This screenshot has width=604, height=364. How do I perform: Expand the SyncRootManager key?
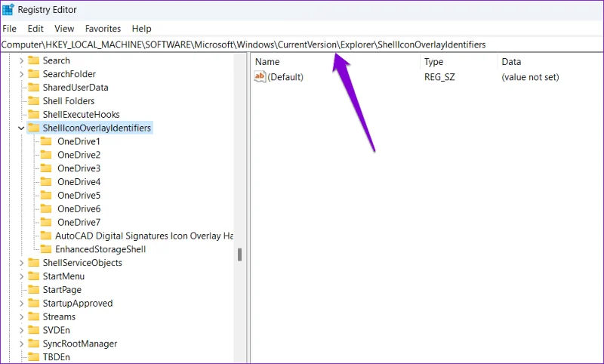22,344
